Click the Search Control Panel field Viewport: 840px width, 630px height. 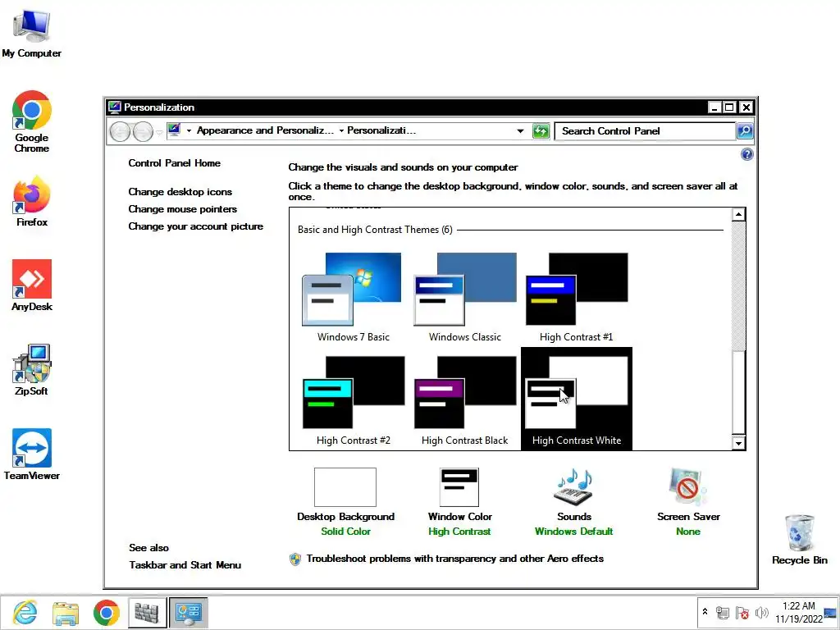645,130
